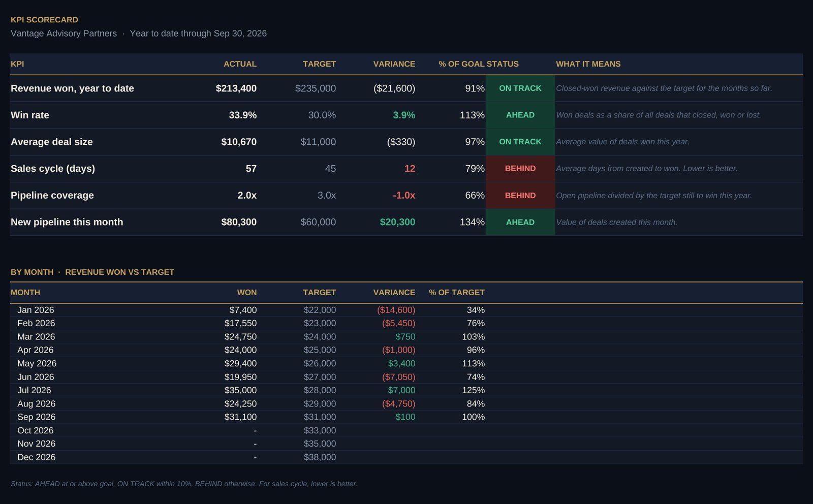Click the ($4,750) August variance
The image size is (813, 504).
[398, 404]
